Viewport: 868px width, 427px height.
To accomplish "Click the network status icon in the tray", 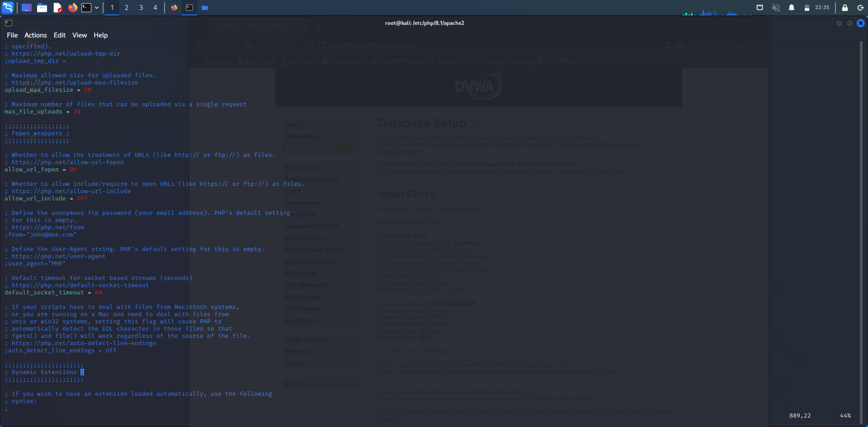I will pos(760,8).
